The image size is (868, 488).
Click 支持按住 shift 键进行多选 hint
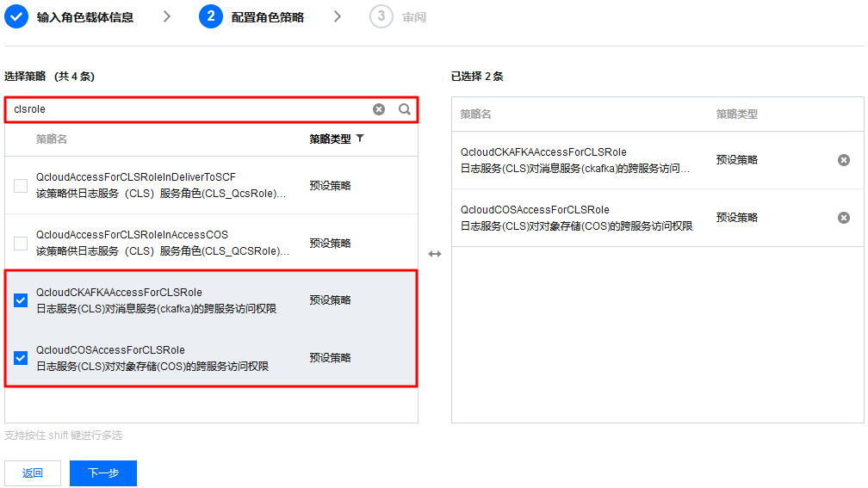click(63, 435)
